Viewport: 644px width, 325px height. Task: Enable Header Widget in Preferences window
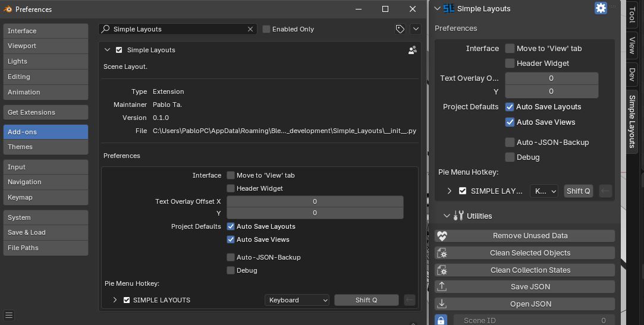tap(231, 188)
